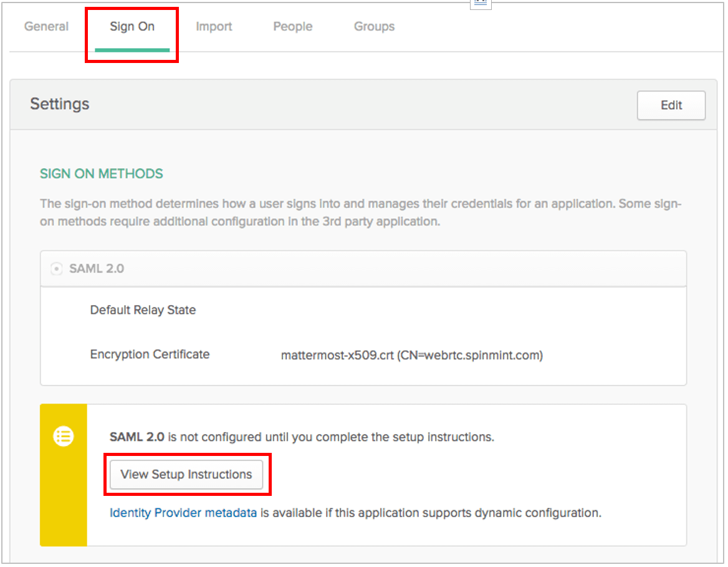Click the yellow status stripe beside setup instructions
The width and height of the screenshot is (728, 567).
[x=63, y=499]
